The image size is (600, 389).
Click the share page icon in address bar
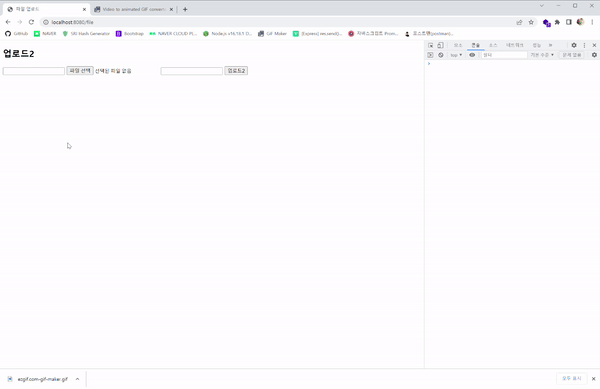point(519,22)
